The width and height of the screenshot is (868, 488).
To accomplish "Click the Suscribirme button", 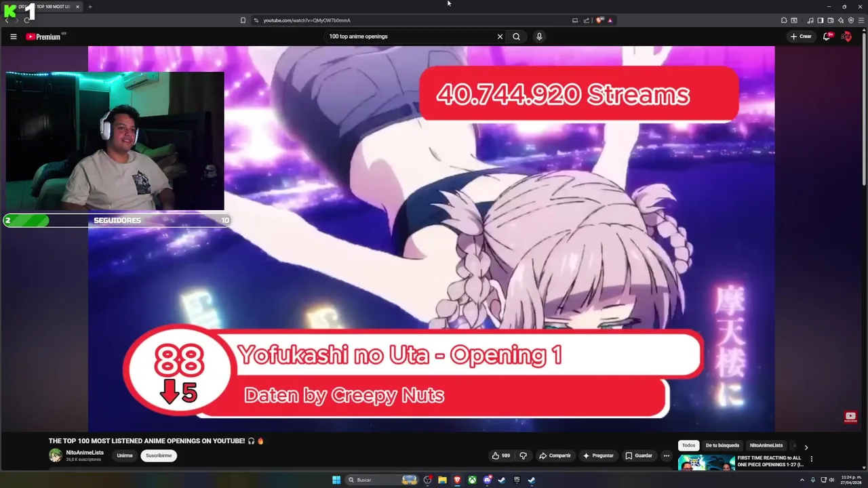I will coord(159,455).
